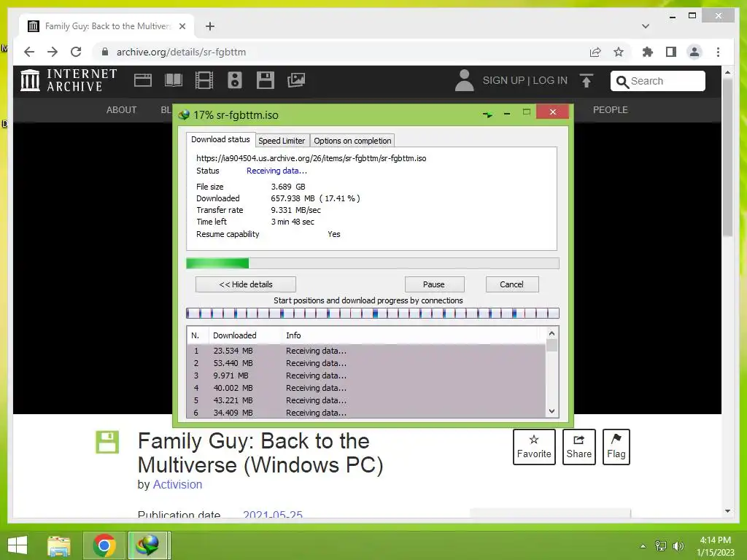Open Chrome tab search chevron

[x=646, y=26]
